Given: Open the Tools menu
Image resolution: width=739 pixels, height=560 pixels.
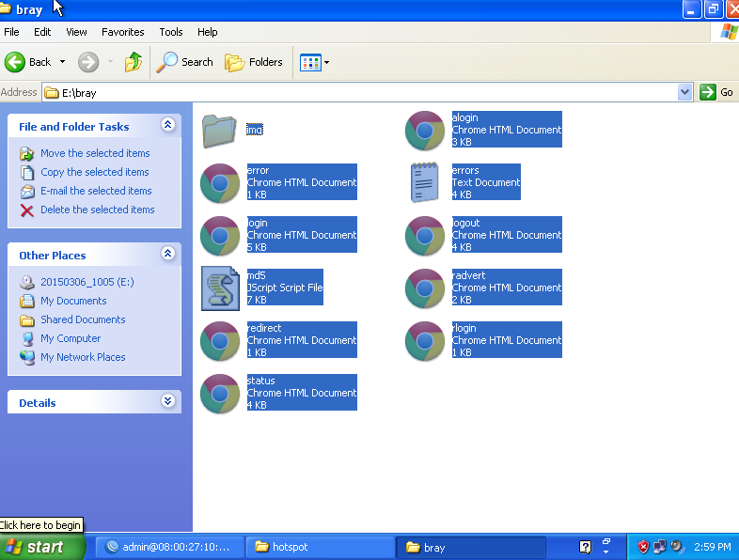Looking at the screenshot, I should pyautogui.click(x=170, y=32).
